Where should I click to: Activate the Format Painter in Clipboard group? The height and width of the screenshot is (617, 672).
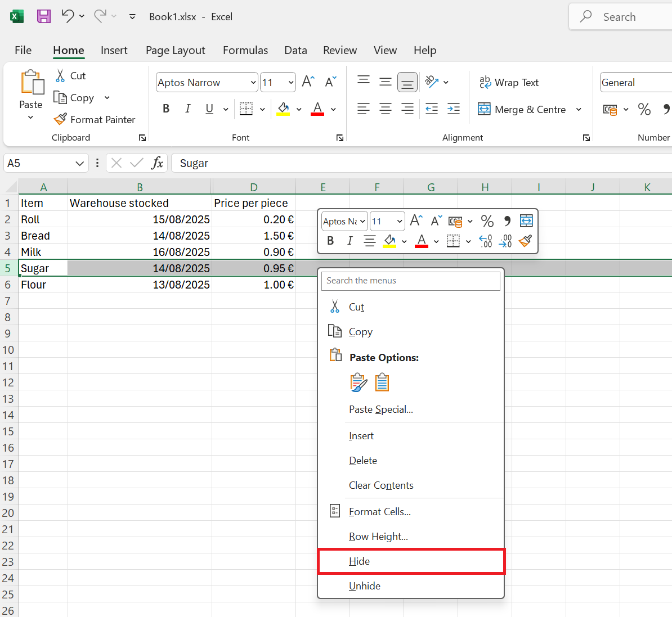(95, 119)
